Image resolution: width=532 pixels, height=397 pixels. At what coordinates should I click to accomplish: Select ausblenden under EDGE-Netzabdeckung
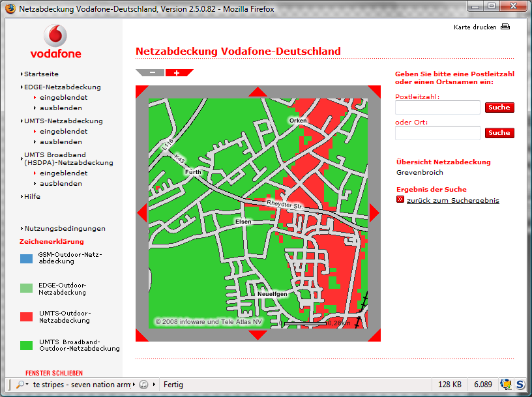tap(61, 108)
